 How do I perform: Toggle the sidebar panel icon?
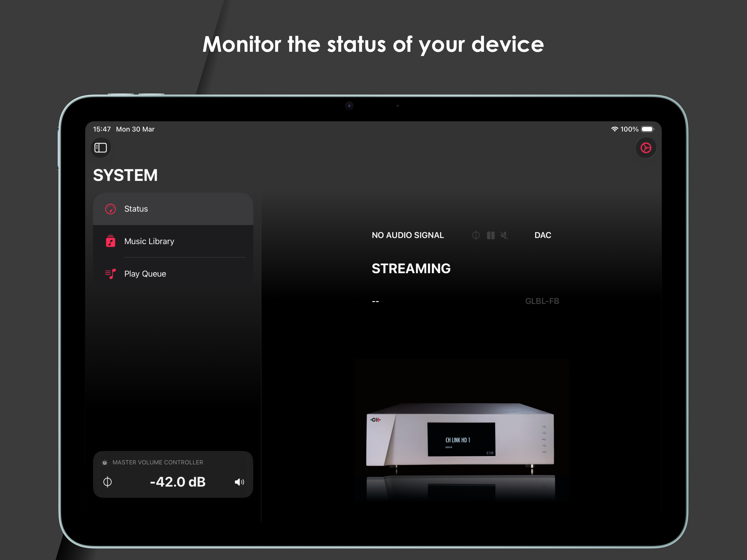click(x=101, y=148)
